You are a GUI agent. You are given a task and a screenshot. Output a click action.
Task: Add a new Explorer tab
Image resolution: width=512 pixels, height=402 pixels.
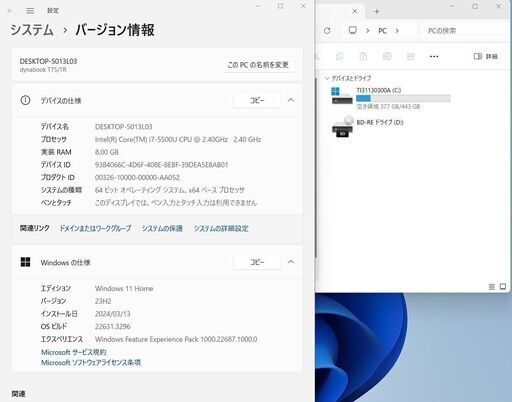[x=377, y=11]
